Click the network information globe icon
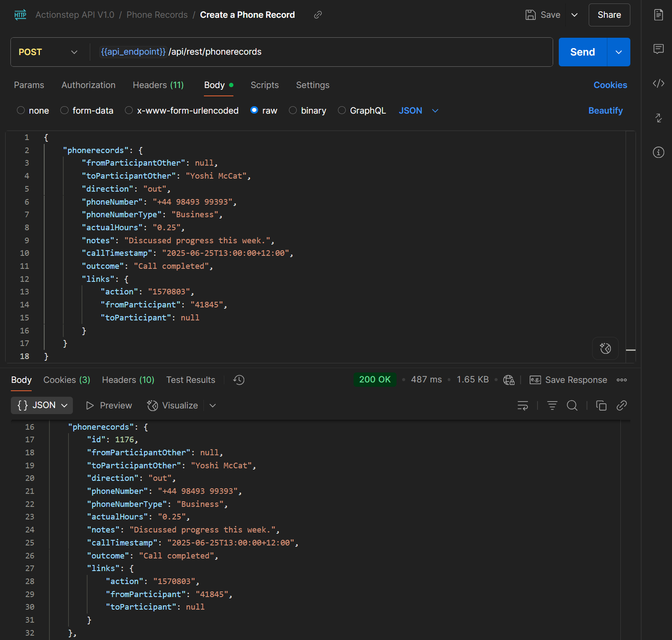Image resolution: width=672 pixels, height=640 pixels. tap(508, 380)
